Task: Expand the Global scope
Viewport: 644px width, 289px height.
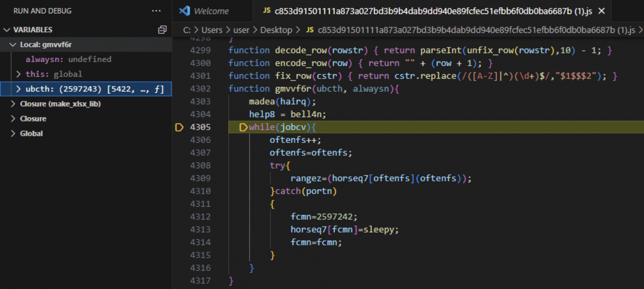Action: click(12, 133)
